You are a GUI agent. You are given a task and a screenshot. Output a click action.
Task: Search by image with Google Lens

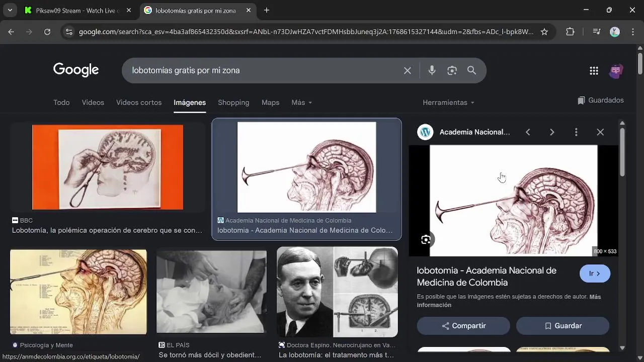pyautogui.click(x=452, y=70)
